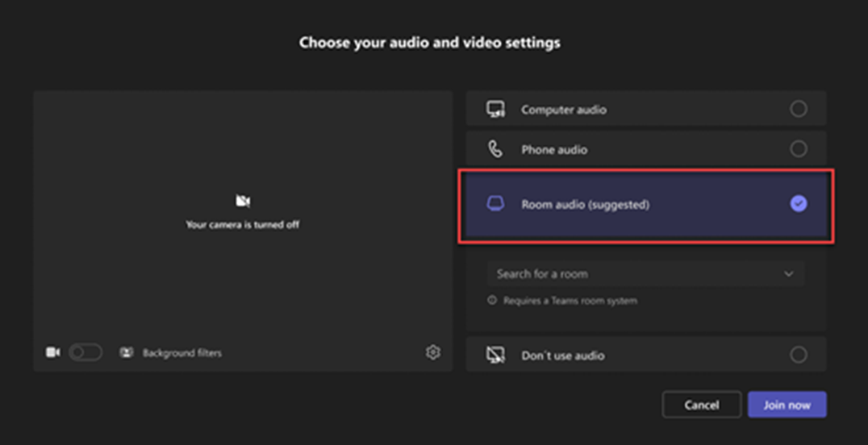This screenshot has width=868, height=445.
Task: Select the Computer audio radio button
Action: point(799,109)
